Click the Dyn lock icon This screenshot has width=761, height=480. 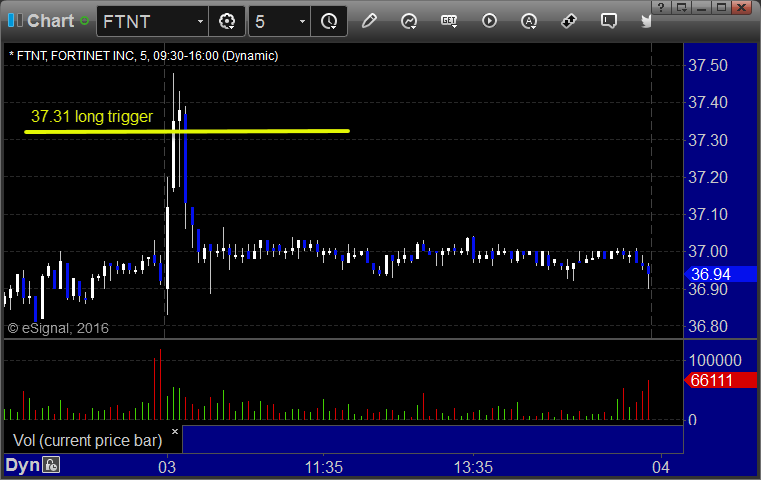[x=51, y=465]
